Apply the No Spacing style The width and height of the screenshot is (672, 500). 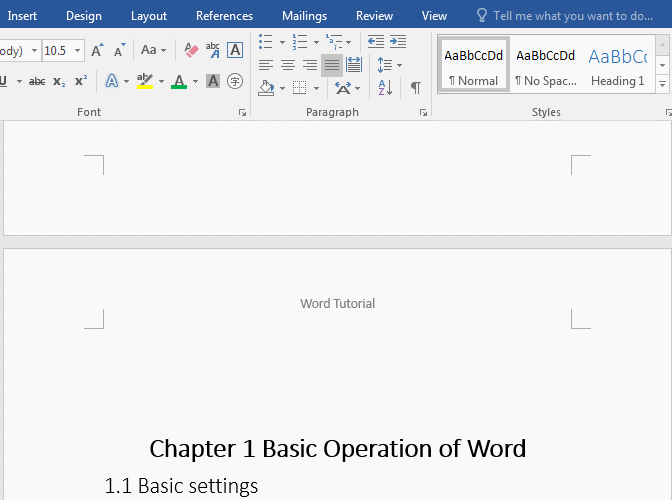tap(546, 65)
